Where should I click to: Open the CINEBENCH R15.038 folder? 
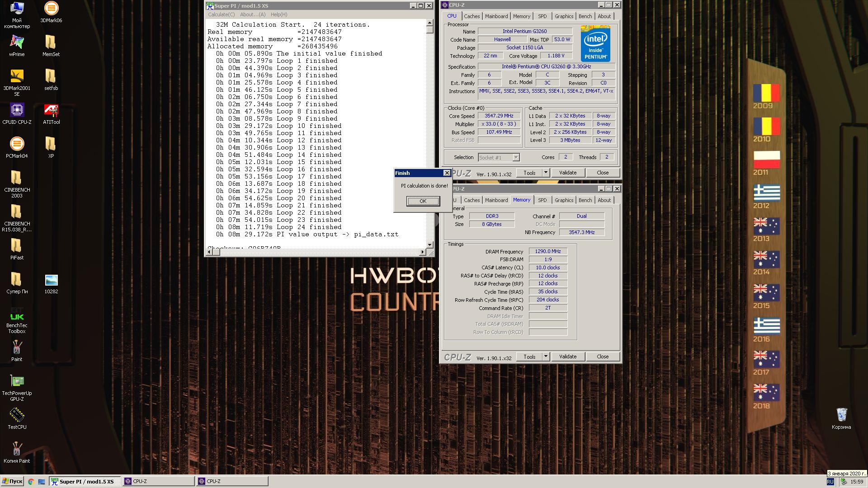click(17, 218)
